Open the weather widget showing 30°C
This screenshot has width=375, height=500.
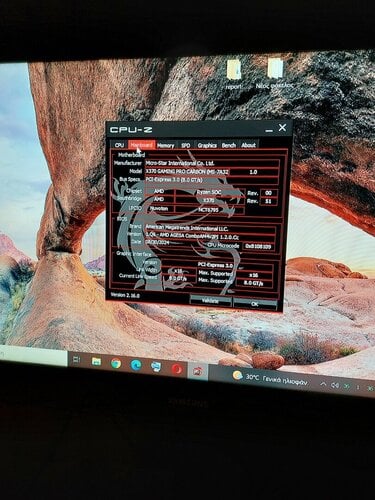coord(270,378)
